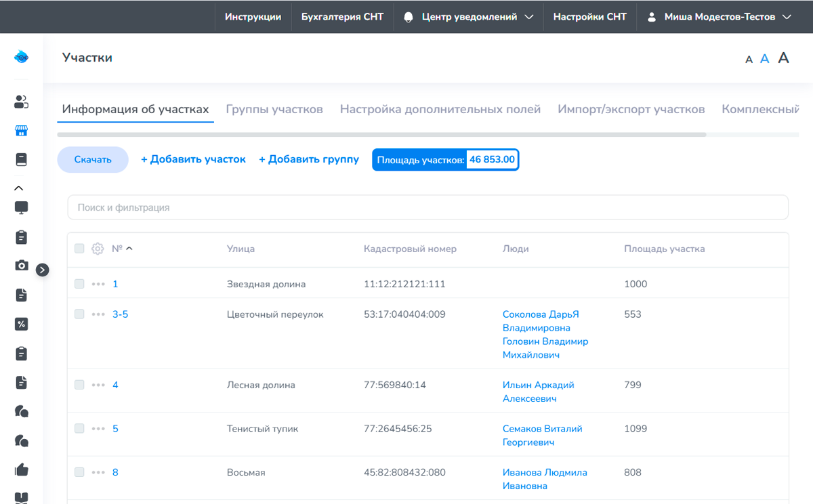
Task: Tick the select-all checkbox in table header
Action: pyautogui.click(x=79, y=249)
